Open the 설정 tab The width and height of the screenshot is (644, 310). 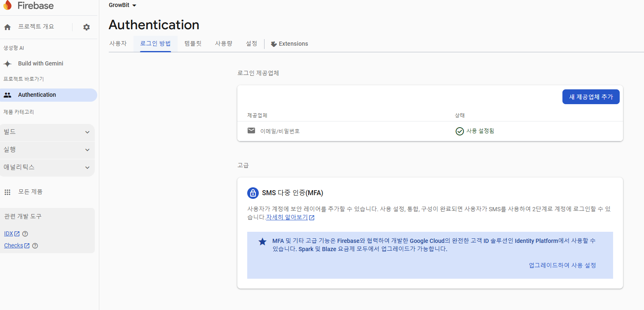pos(251,44)
